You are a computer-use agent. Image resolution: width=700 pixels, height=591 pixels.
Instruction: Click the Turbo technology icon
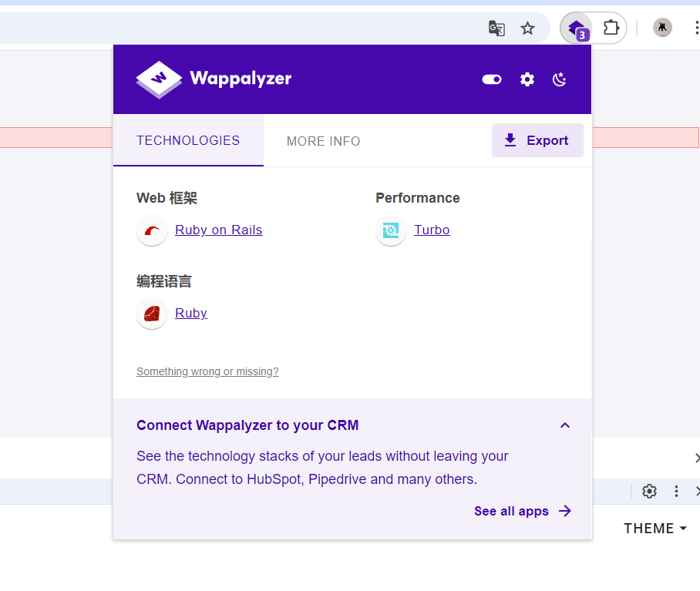[391, 230]
